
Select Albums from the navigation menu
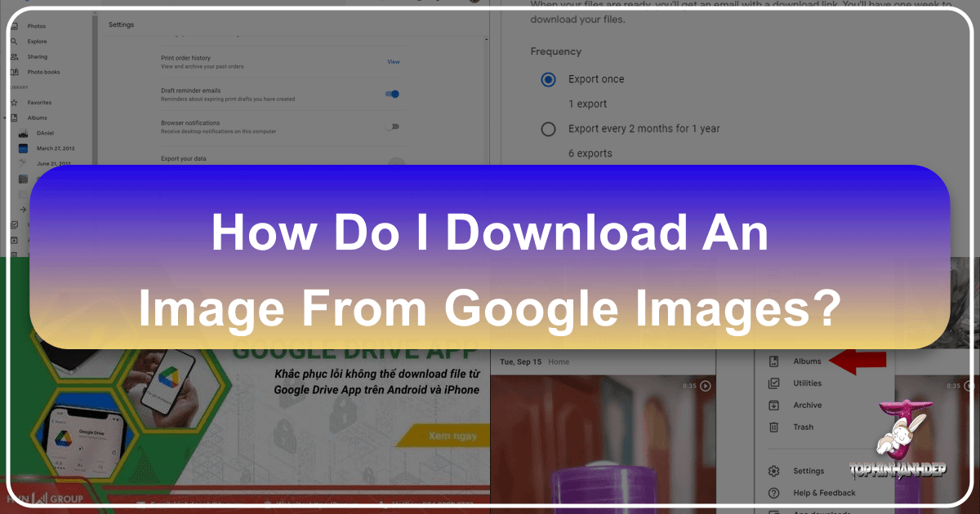[x=808, y=361]
